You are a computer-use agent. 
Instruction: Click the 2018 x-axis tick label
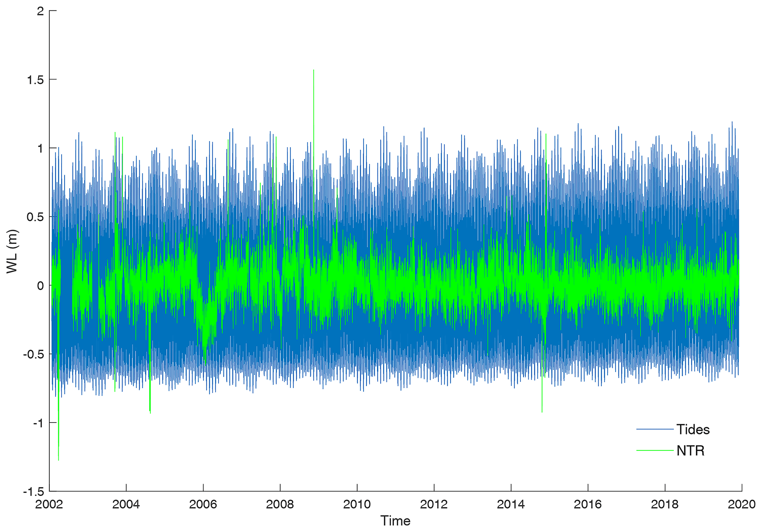pos(665,505)
